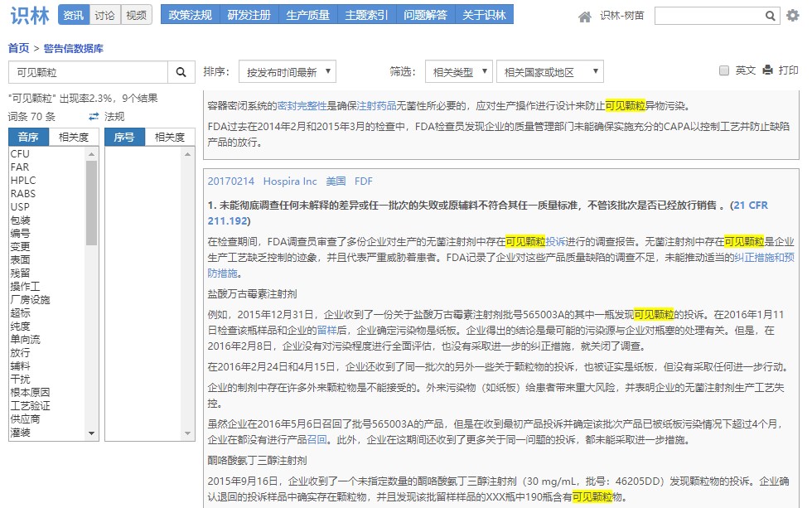Select RABS in term list
The width and height of the screenshot is (812, 508).
pyautogui.click(x=23, y=194)
